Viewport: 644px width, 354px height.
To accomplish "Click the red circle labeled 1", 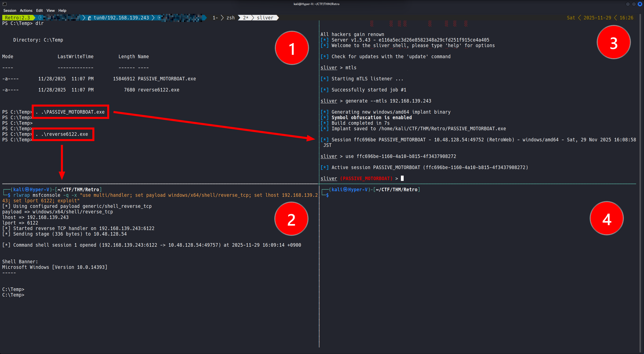I will pos(292,48).
